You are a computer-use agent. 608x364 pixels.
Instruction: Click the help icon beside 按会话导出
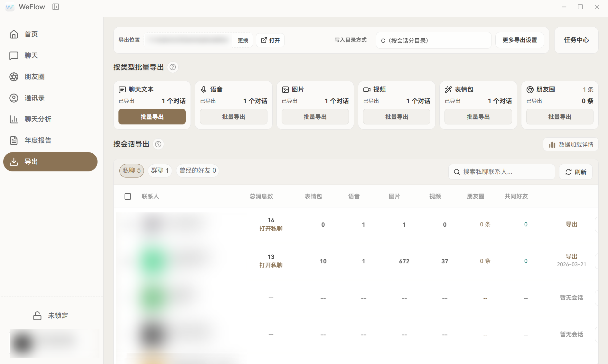coord(158,144)
